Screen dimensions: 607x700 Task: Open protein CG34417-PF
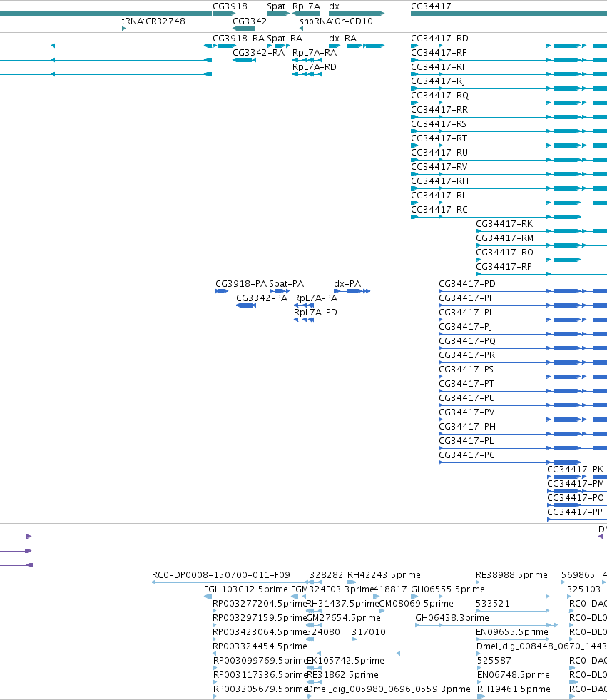click(x=466, y=298)
